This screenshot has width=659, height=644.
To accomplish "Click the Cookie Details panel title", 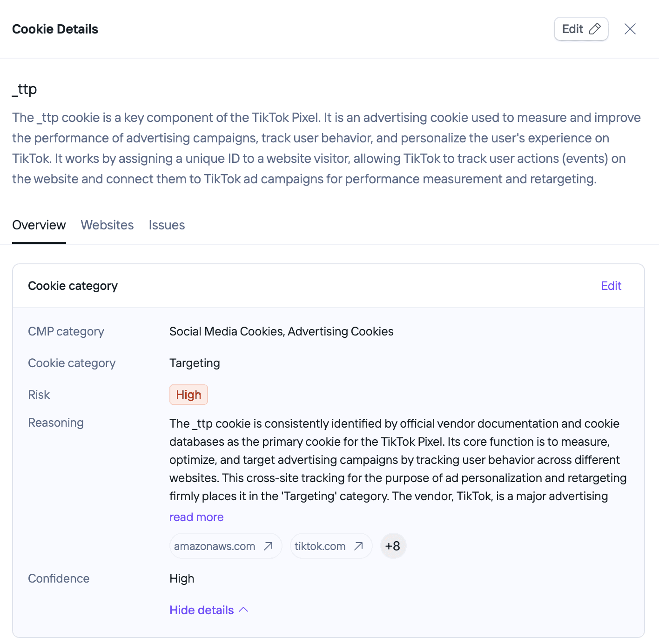I will tap(55, 29).
